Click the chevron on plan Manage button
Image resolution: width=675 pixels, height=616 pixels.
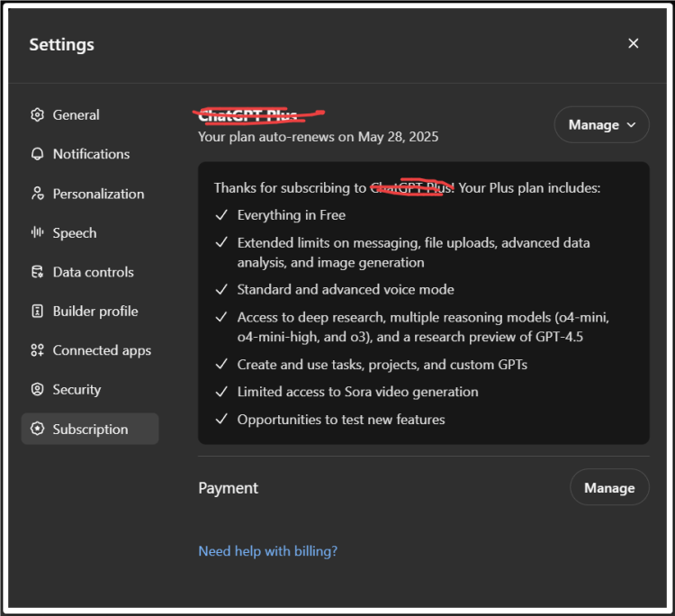[x=632, y=125]
